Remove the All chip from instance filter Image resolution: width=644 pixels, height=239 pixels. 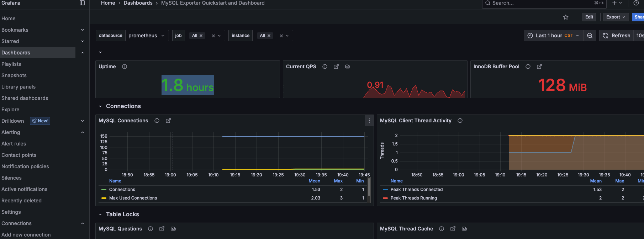pos(269,36)
